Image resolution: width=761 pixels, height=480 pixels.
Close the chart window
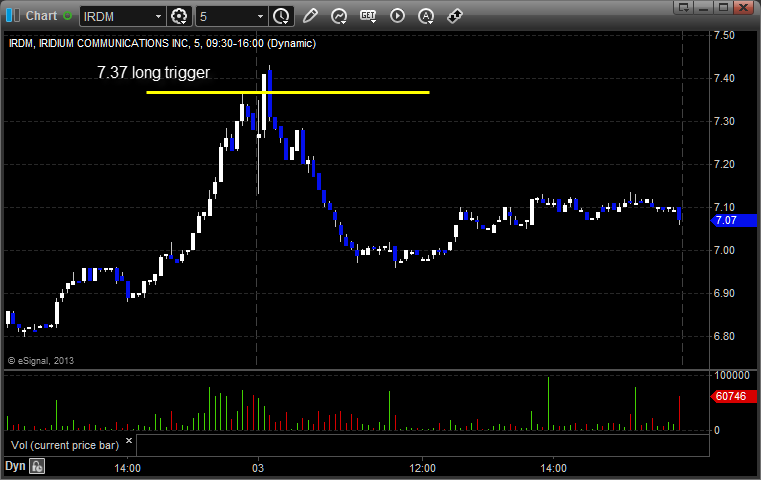click(744, 7)
